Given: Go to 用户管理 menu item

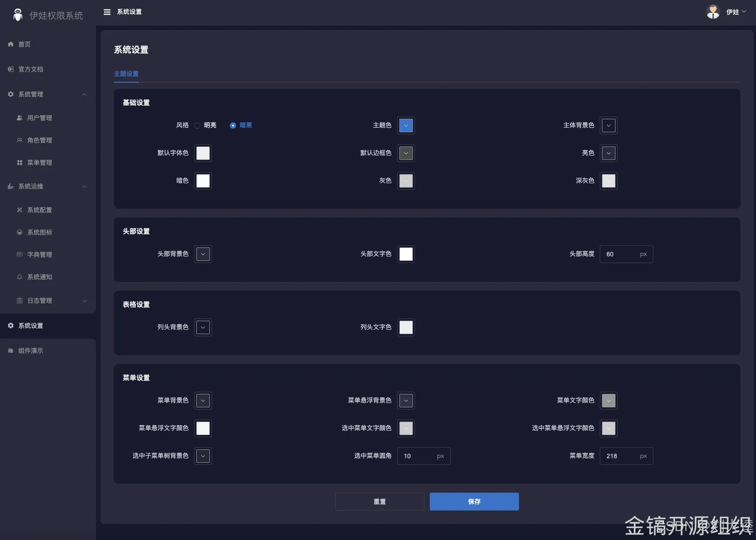Looking at the screenshot, I should [48, 118].
